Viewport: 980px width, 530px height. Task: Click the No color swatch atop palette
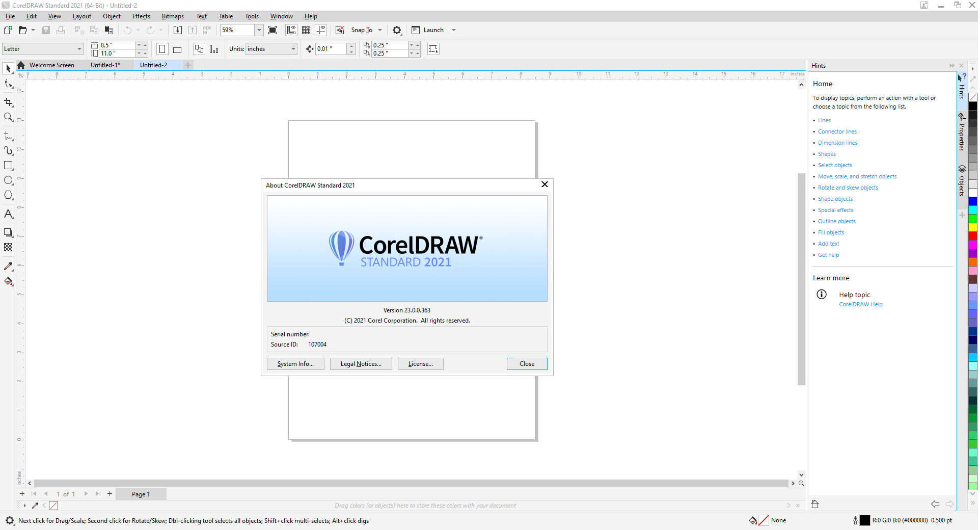click(x=973, y=97)
